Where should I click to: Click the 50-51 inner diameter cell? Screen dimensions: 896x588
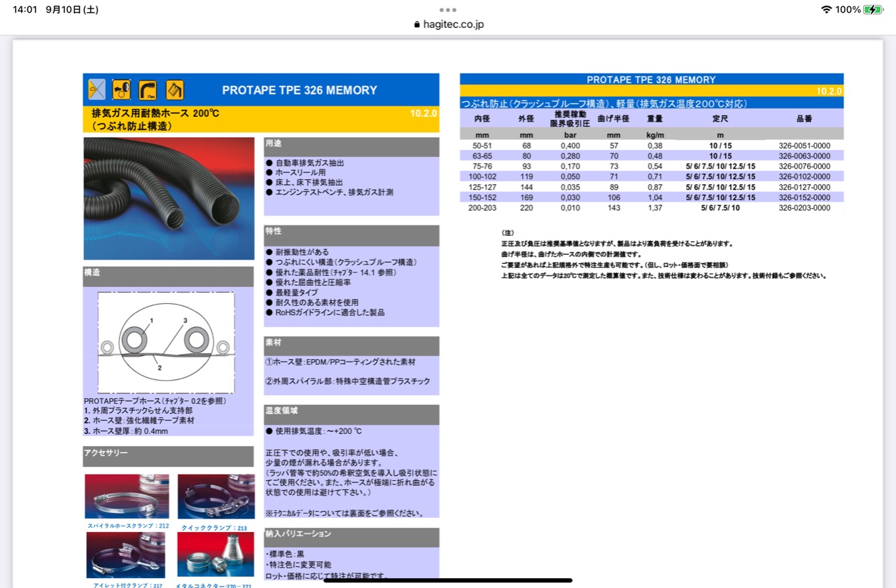[482, 146]
